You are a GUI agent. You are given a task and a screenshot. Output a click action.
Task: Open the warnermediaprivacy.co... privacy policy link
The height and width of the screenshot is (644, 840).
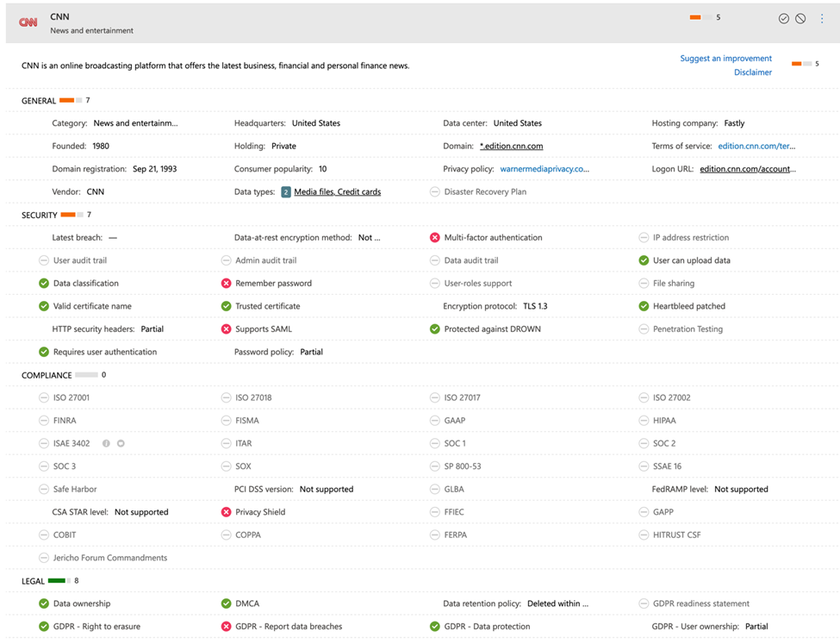544,169
